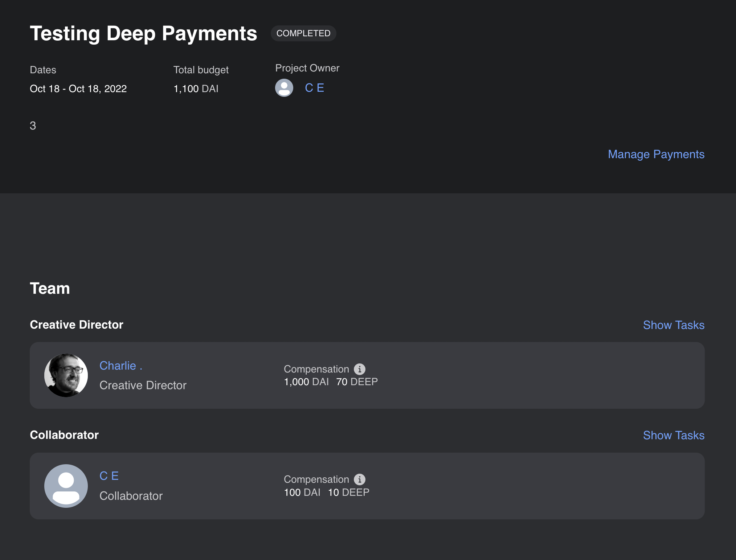
Task: Open Manage Payments link
Action: click(x=656, y=154)
